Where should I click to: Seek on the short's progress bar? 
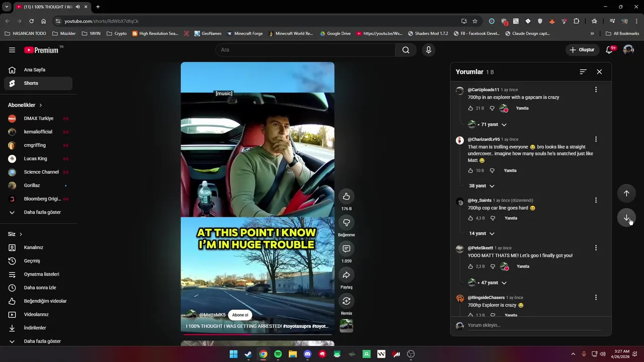258,334
